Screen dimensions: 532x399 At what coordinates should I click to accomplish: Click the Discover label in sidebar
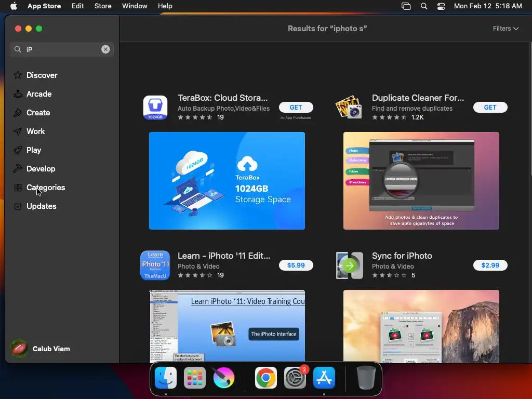click(42, 75)
